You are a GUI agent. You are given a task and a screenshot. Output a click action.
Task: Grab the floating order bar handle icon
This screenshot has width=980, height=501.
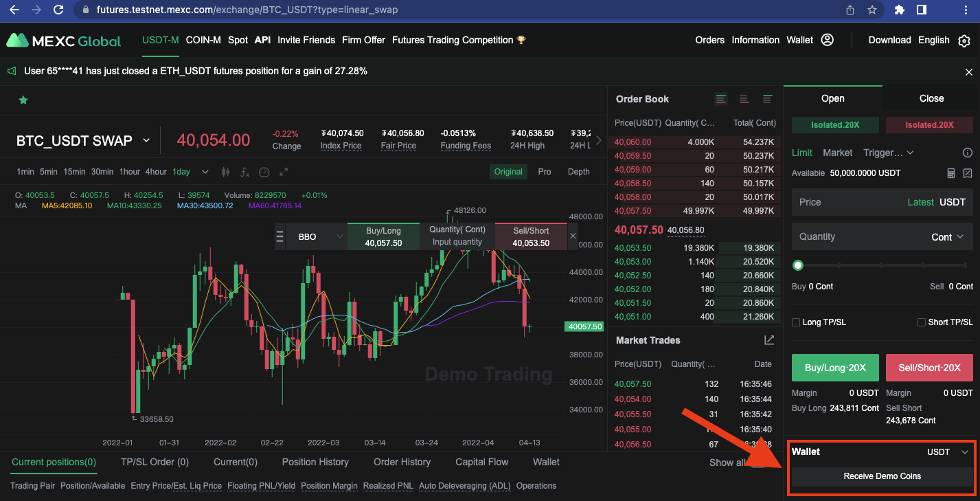pos(280,236)
